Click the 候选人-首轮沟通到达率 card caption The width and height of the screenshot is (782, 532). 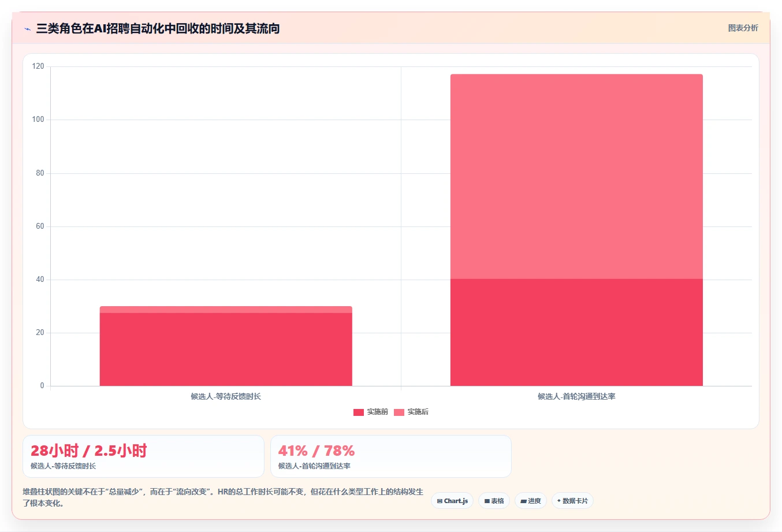pyautogui.click(x=314, y=466)
